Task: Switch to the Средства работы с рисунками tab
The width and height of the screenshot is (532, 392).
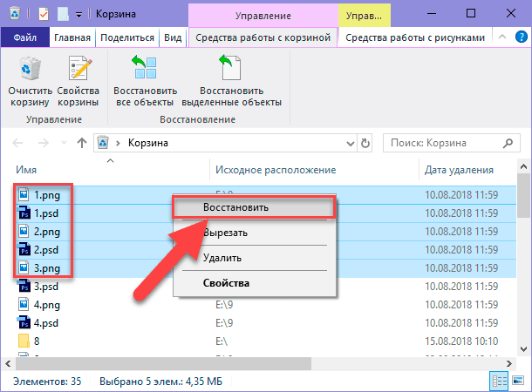Action: tap(415, 38)
